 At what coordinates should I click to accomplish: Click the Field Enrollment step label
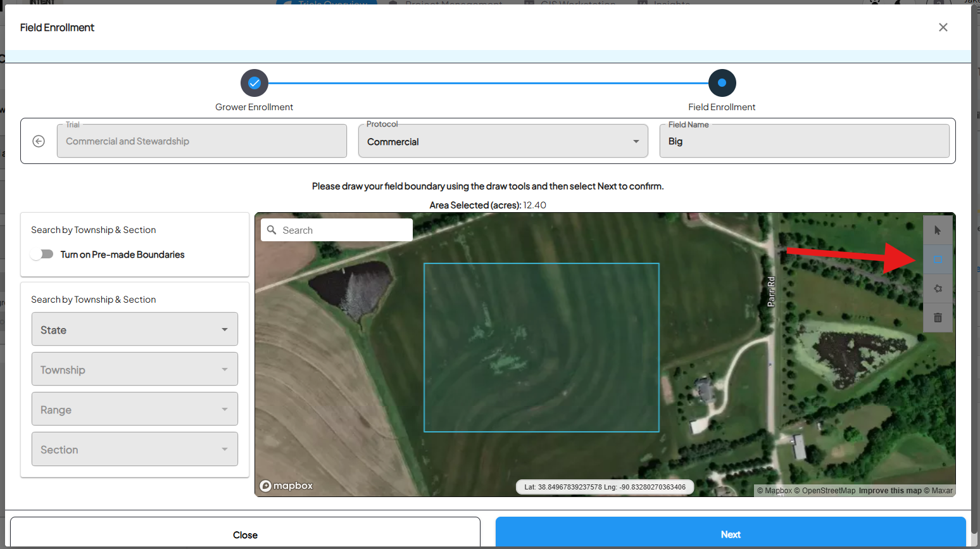722,107
